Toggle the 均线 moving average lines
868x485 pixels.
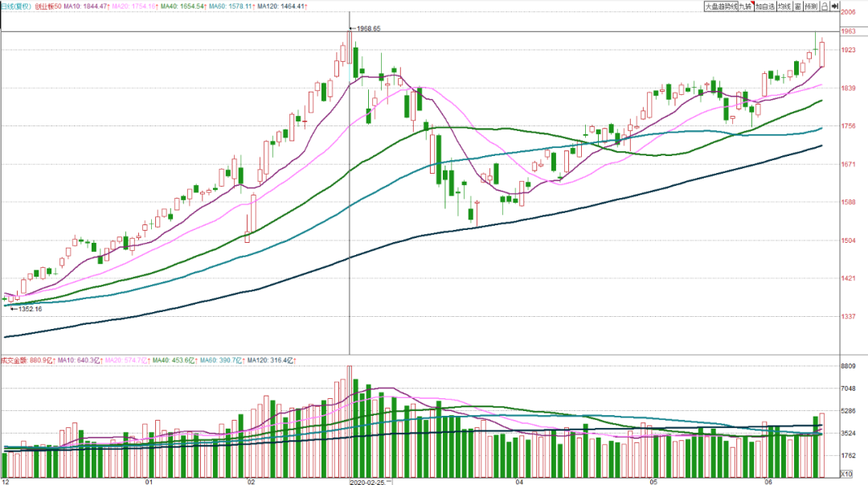point(784,6)
